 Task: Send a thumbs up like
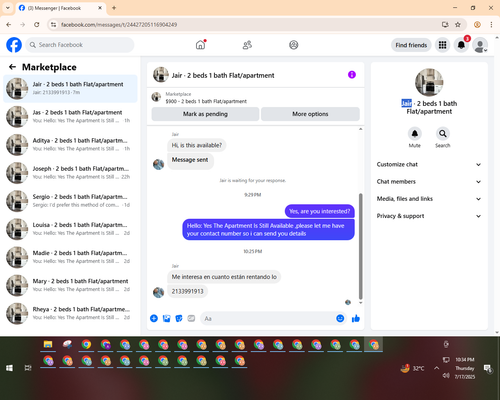(356, 318)
